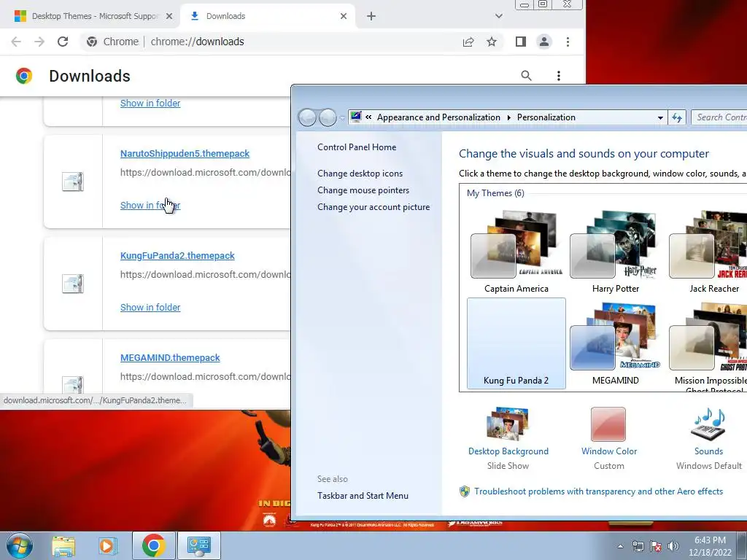Screen dimensions: 747x560
Task: Open address bar history dropdown in Personalization
Action: (660, 117)
